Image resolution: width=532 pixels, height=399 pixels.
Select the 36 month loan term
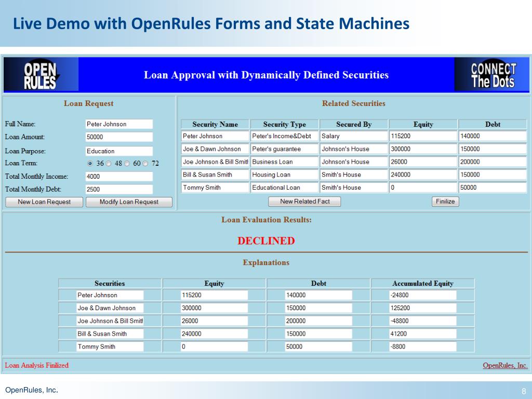90,164
